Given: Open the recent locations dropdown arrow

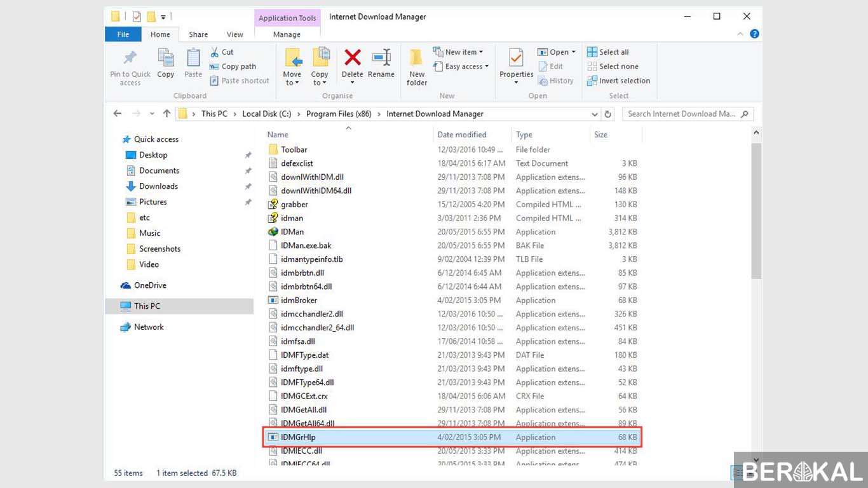Looking at the screenshot, I should coord(152,114).
